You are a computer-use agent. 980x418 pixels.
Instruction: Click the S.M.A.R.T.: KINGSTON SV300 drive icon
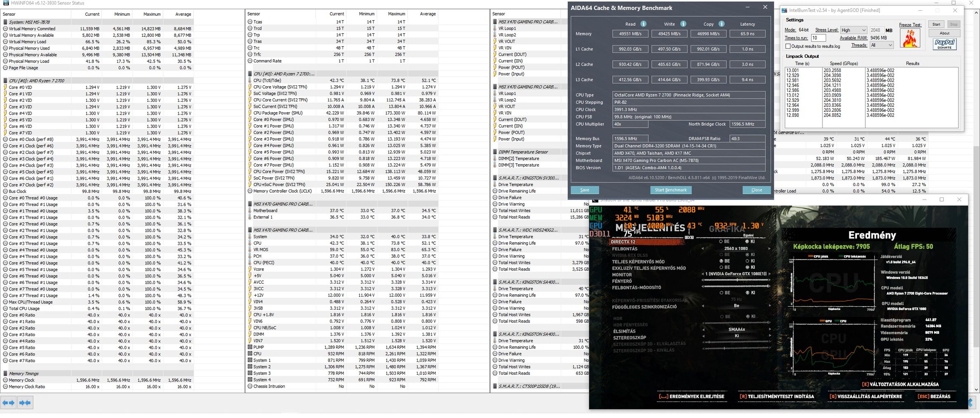495,178
